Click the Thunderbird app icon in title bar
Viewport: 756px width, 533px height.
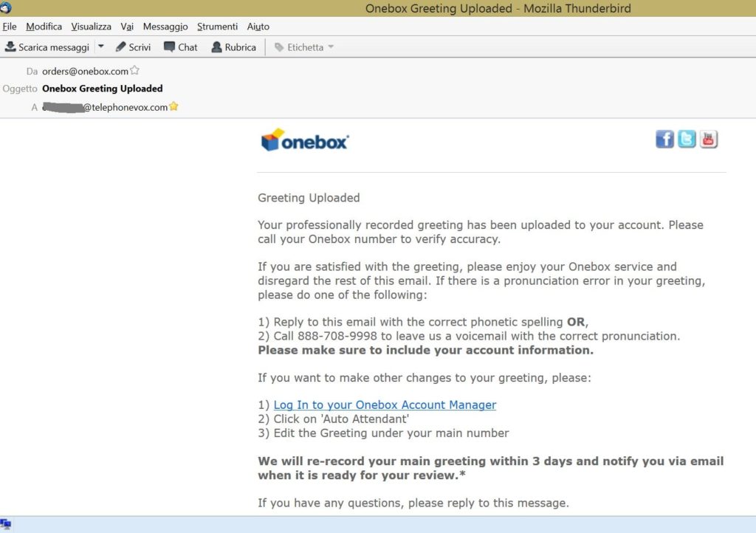pos(6,7)
